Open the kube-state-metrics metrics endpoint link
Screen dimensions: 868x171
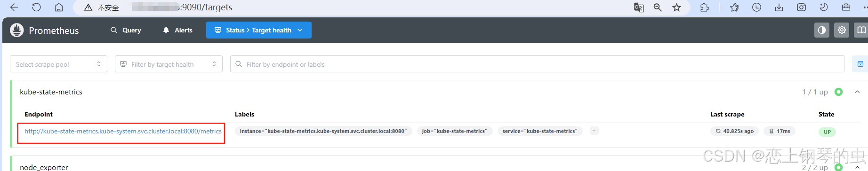pyautogui.click(x=123, y=131)
